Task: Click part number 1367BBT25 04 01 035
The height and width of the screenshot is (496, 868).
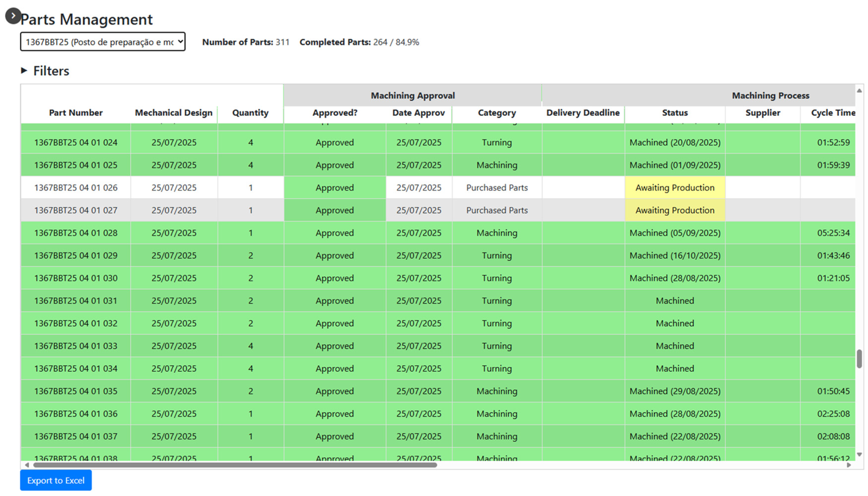Action: 76,391
